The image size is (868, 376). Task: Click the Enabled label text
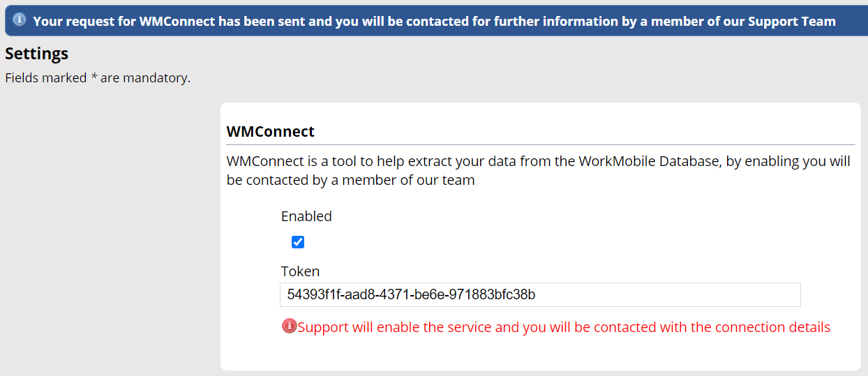pos(306,216)
